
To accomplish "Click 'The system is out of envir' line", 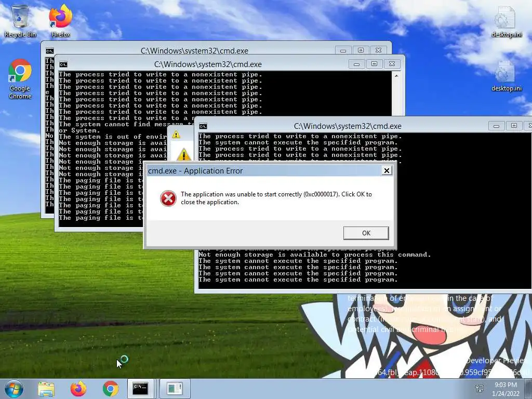I will (113, 137).
